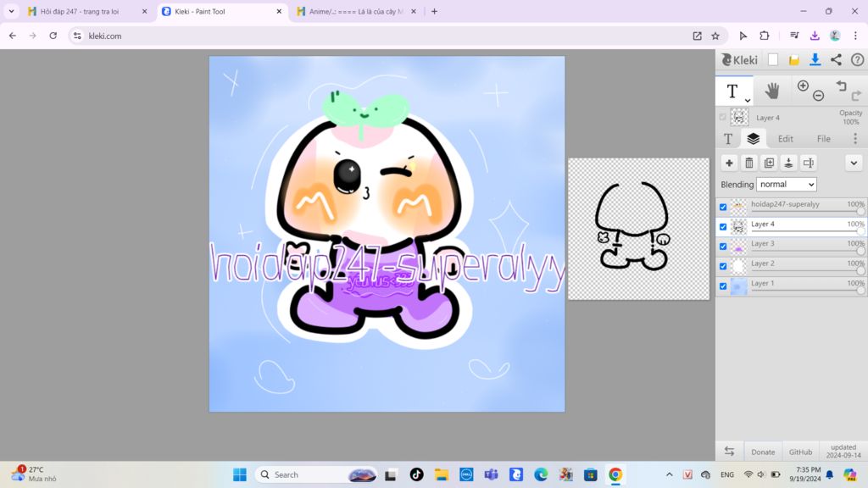Merge layer down using the merge icon
Viewport: 868px width, 488px height.
(789, 163)
